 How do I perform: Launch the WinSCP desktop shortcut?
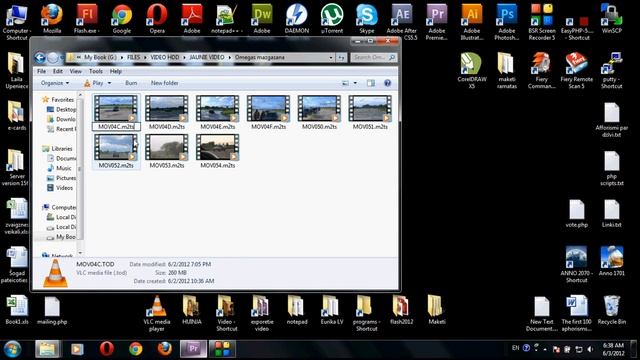pyautogui.click(x=611, y=19)
